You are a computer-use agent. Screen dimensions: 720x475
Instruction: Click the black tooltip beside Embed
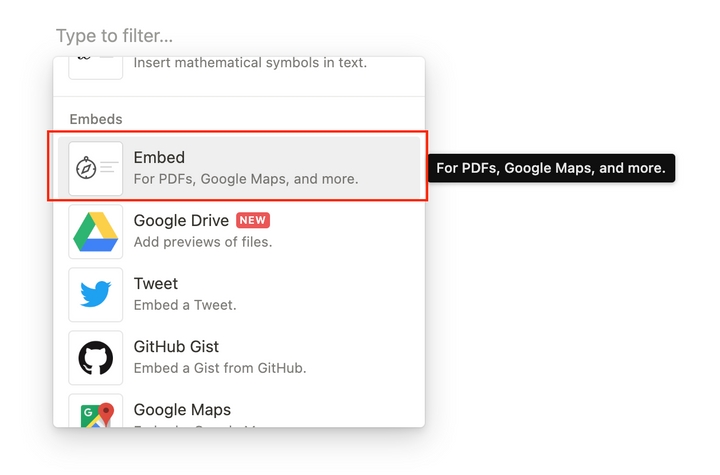(x=551, y=168)
